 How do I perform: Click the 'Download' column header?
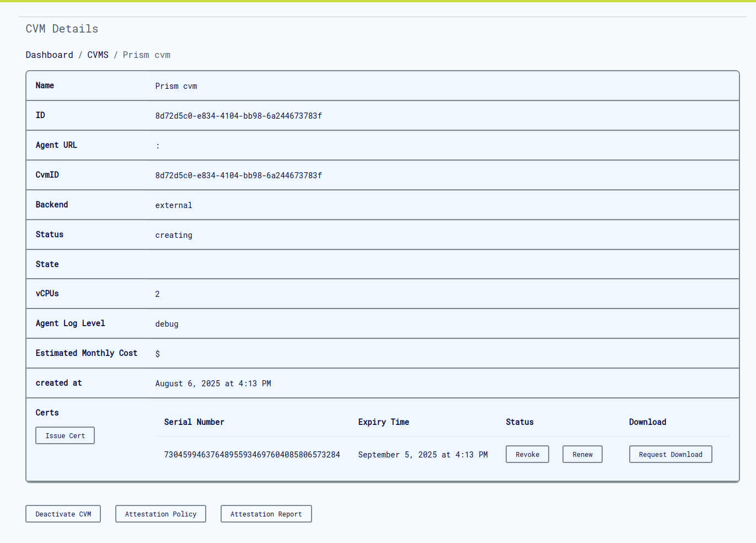(647, 422)
